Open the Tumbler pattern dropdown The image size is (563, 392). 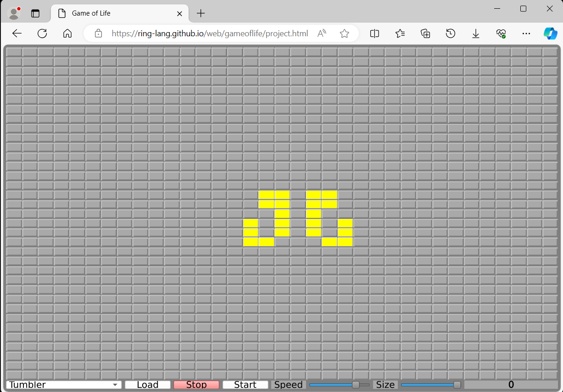pos(64,385)
